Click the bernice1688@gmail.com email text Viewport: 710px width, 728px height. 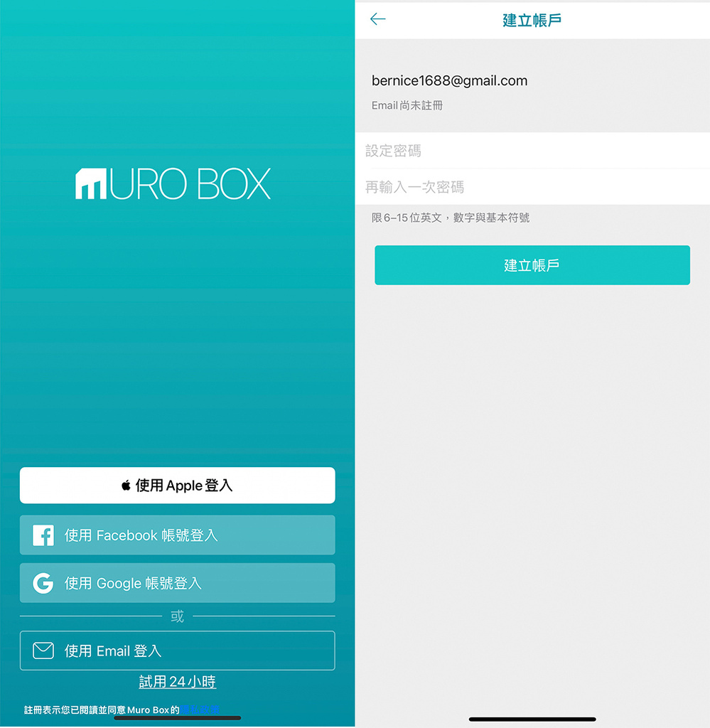click(x=449, y=81)
